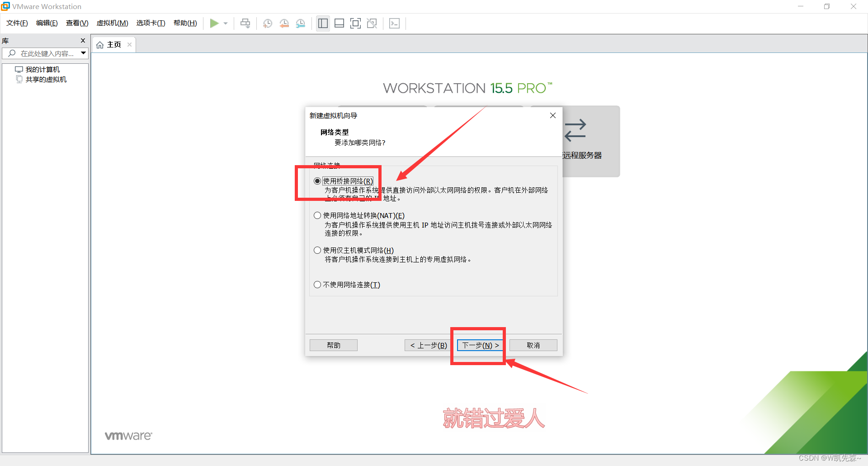
Task: Restore down the VMware Workstation window
Action: [x=827, y=6]
